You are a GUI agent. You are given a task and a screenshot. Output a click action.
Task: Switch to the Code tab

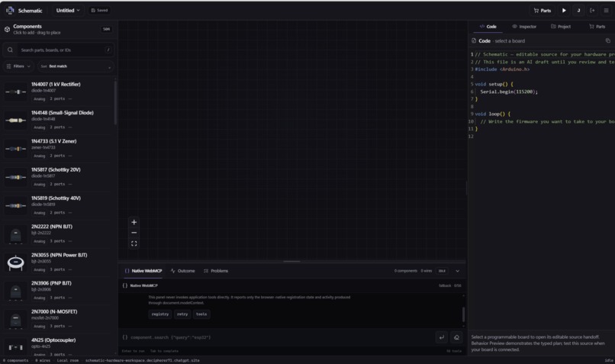pyautogui.click(x=488, y=27)
